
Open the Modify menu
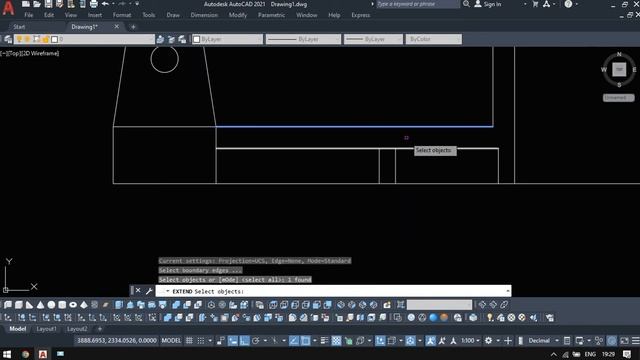pos(238,15)
